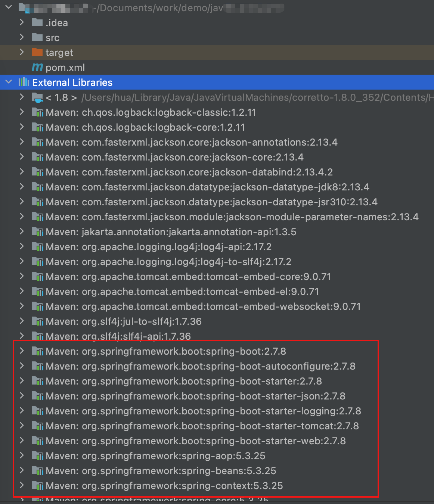The image size is (434, 504).
Task: Select Maven: spring-boot-starter-json:2.7.8 entry
Action: 196,396
